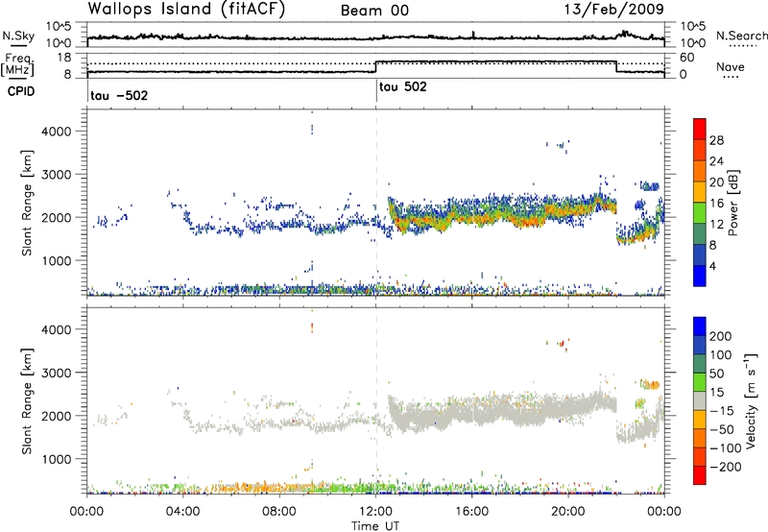This screenshot has width=768, height=532.
Task: Pick the Power color bar segment between 12 and 16
Action: pyautogui.click(x=700, y=213)
